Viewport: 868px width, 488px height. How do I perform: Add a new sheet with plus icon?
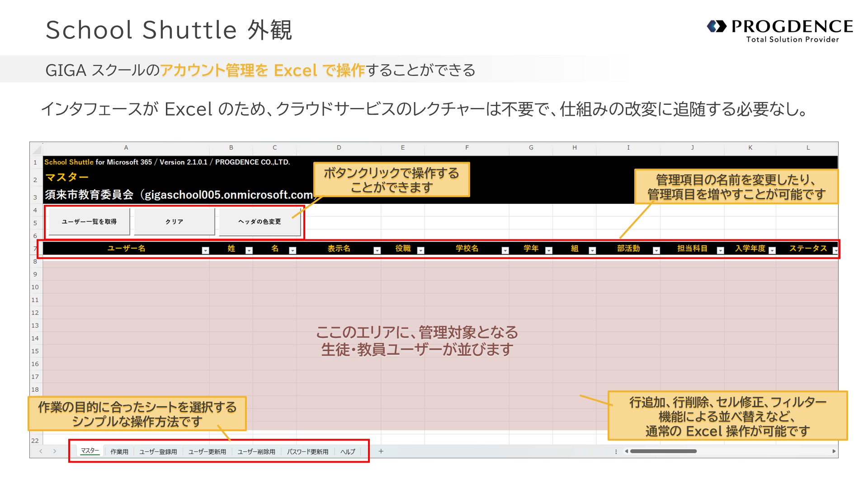pos(381,451)
